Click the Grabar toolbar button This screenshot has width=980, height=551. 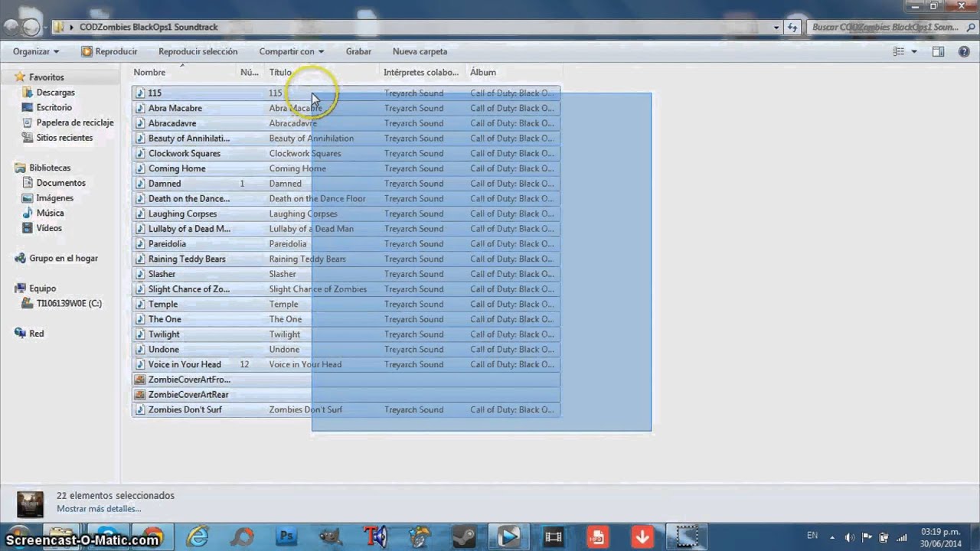coord(358,51)
